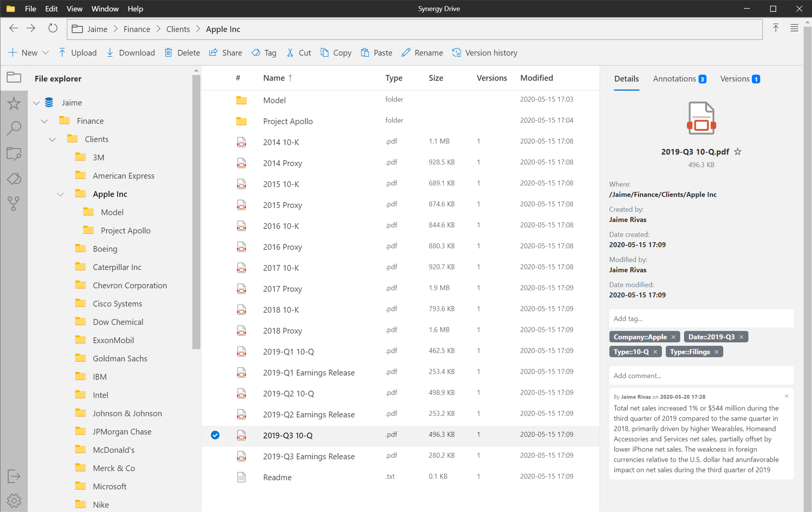Sort by the Type column header
Screen dimensions: 812x512
(393, 78)
